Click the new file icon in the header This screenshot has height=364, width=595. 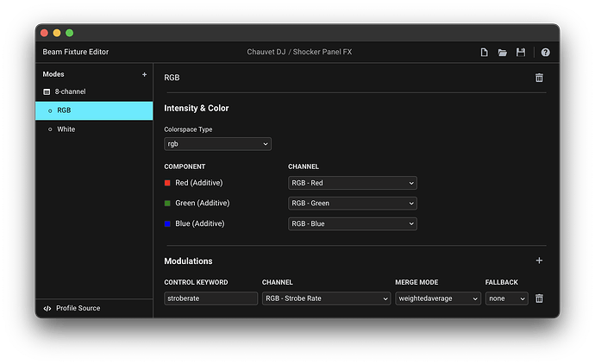coord(484,53)
